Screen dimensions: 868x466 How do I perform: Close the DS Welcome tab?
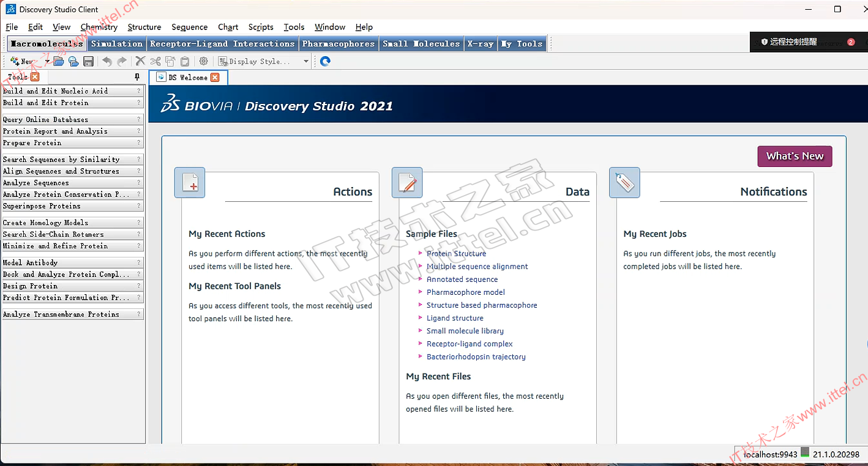(x=215, y=78)
